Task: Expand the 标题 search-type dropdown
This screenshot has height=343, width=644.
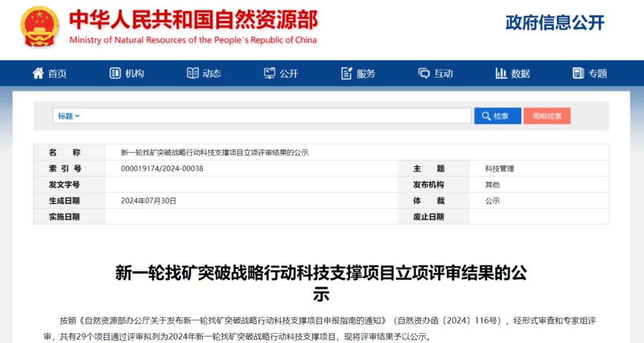Action: [68, 116]
